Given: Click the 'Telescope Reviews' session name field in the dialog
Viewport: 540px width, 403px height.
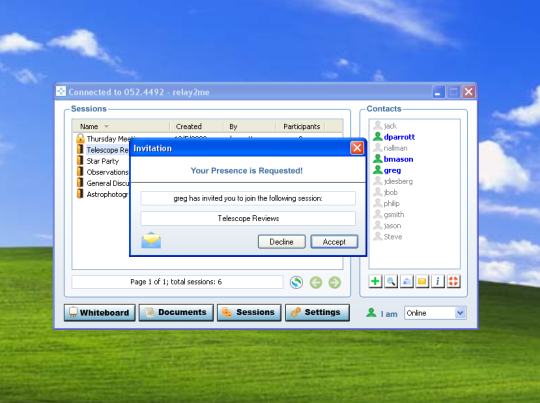Looking at the screenshot, I should click(248, 218).
